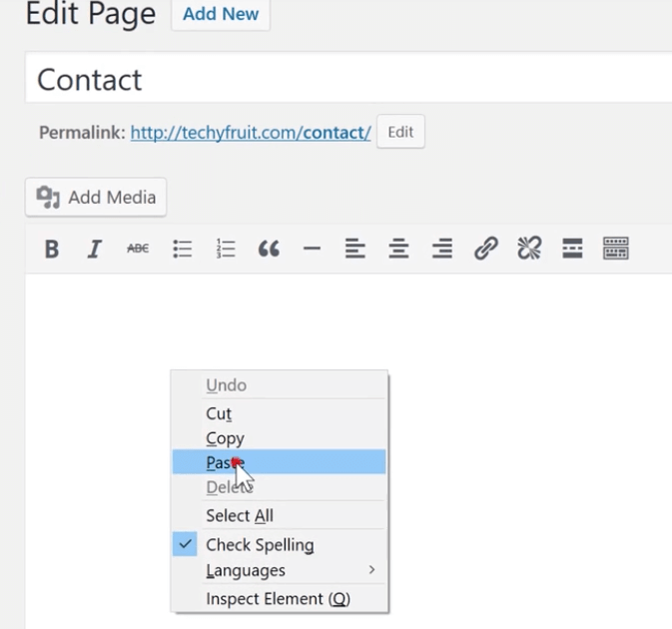Insert a numbered list

tap(226, 249)
